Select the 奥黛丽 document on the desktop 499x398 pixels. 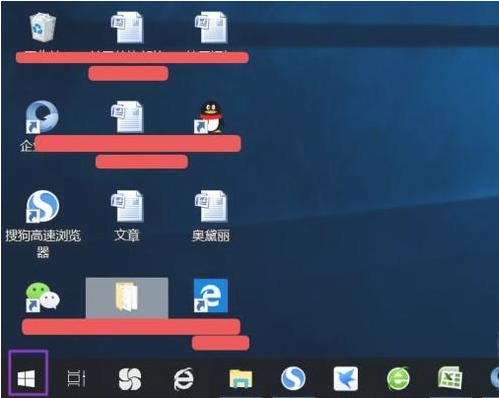click(211, 215)
